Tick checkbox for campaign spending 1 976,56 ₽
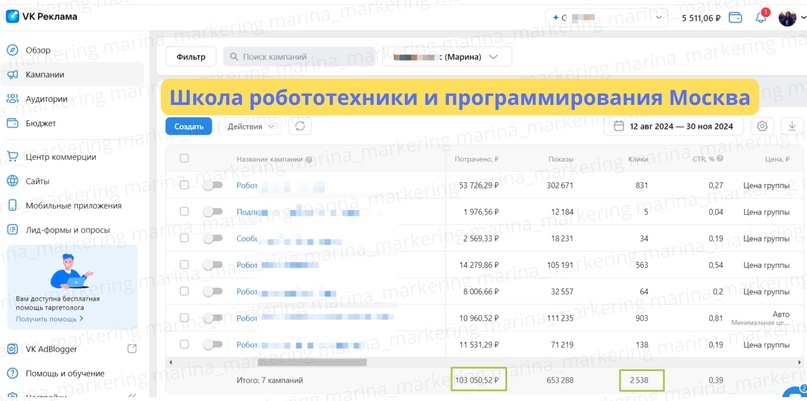The height and width of the screenshot is (401, 807). click(184, 212)
